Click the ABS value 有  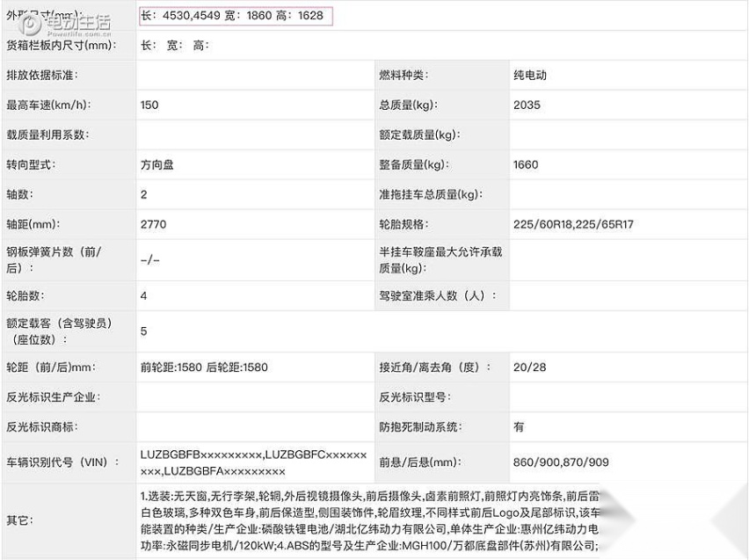[x=519, y=426]
